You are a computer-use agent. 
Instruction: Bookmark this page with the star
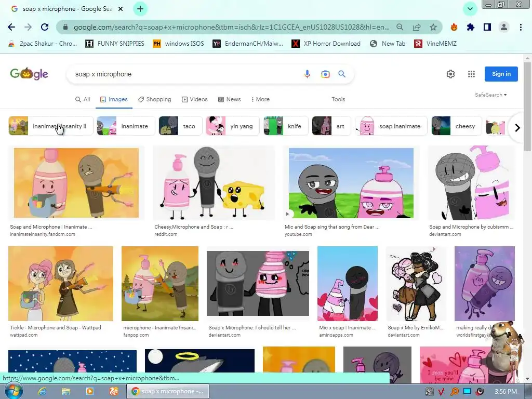point(433,27)
